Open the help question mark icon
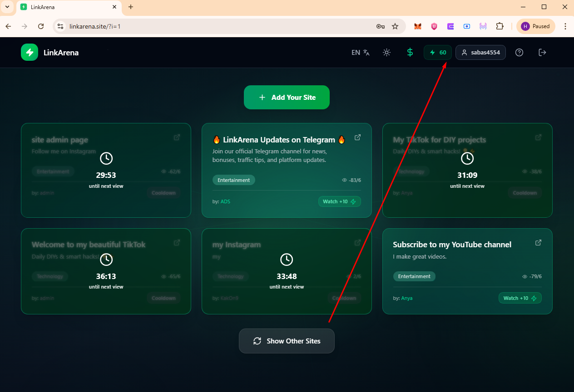 point(520,52)
